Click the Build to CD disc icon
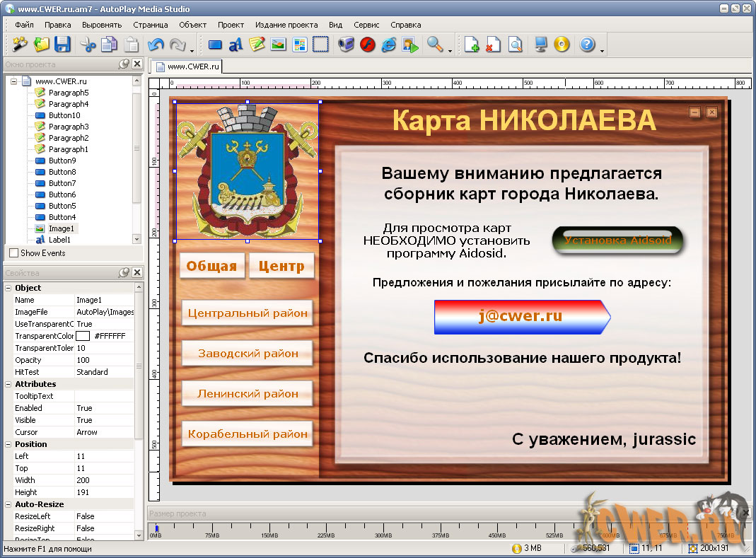Screen dimensions: 756x558 click(x=562, y=45)
